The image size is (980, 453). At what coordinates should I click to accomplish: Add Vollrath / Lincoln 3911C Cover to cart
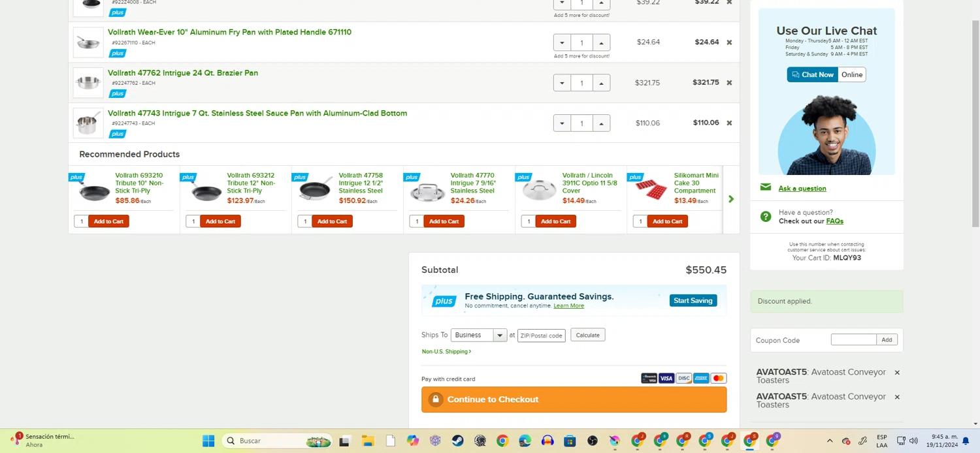coord(555,221)
